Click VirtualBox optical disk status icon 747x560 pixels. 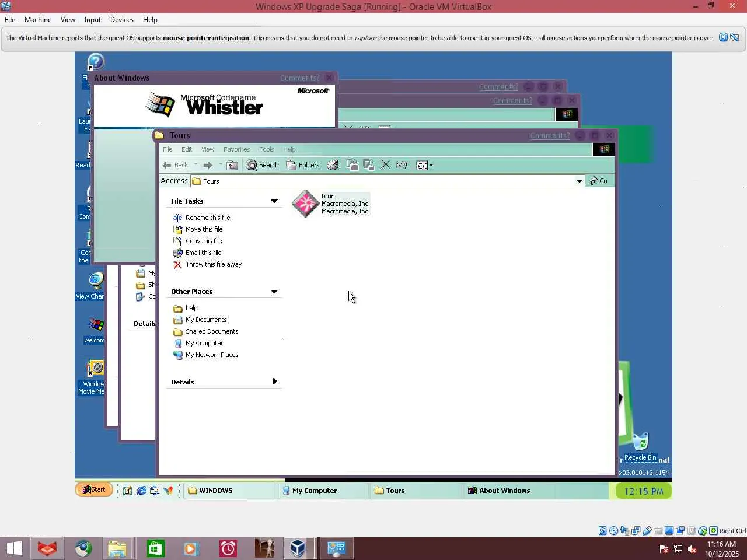(613, 531)
